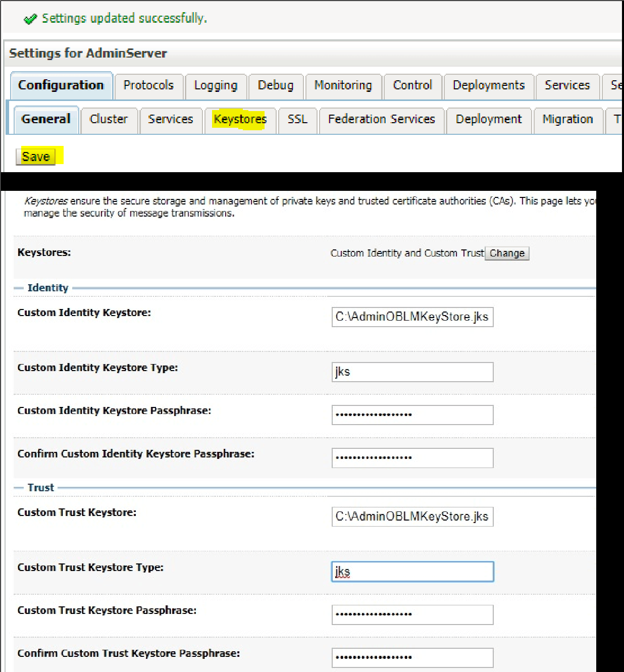Open the Migration sub-tab

[x=567, y=120]
